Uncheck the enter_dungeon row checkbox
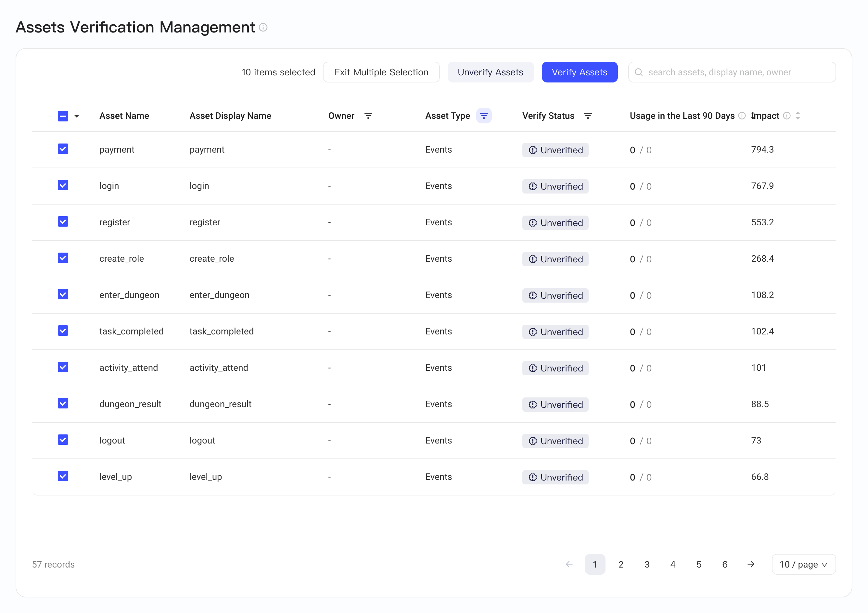 pos(63,294)
